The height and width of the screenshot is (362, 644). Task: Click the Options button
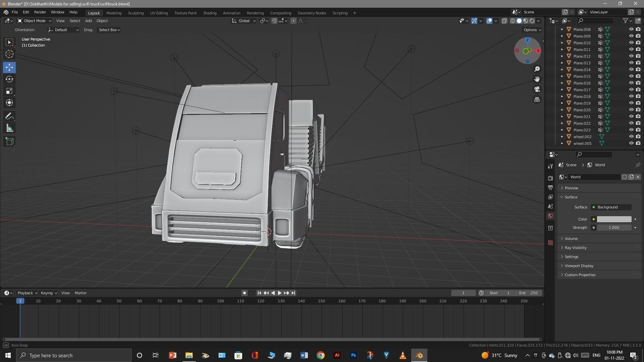[x=532, y=30]
